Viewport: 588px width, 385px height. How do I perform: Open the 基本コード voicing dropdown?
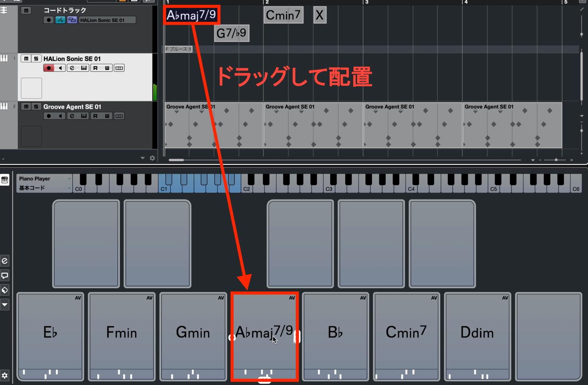(x=44, y=188)
